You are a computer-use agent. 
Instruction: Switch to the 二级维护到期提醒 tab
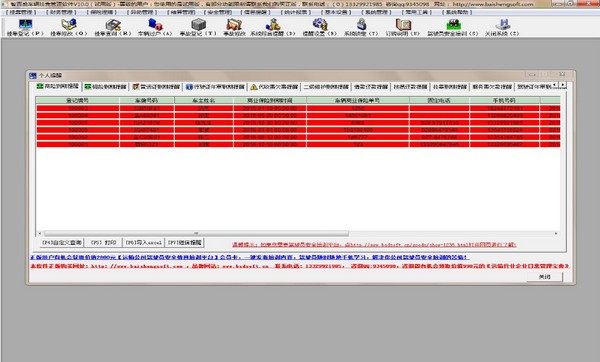(326, 87)
